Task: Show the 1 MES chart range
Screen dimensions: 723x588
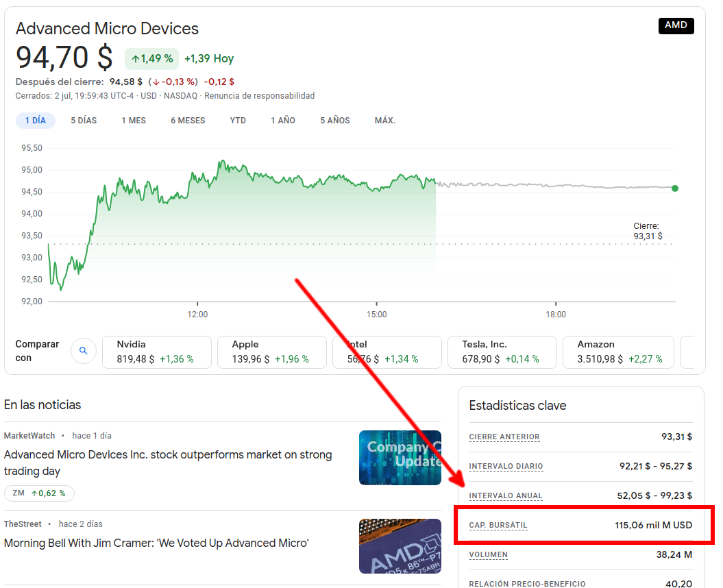Action: pos(134,121)
